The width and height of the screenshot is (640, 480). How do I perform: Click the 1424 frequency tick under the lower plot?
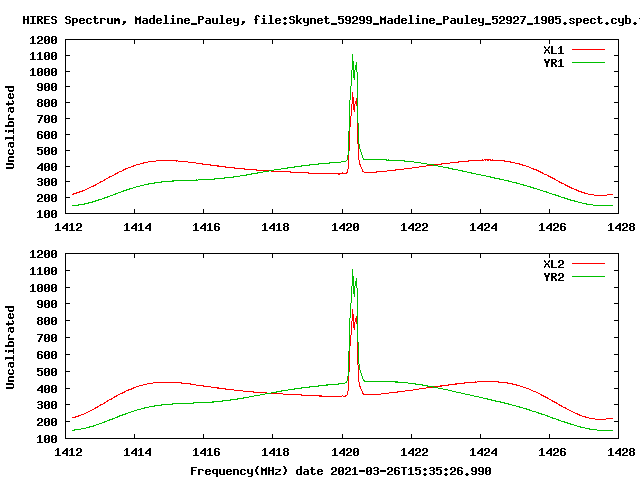click(483, 452)
